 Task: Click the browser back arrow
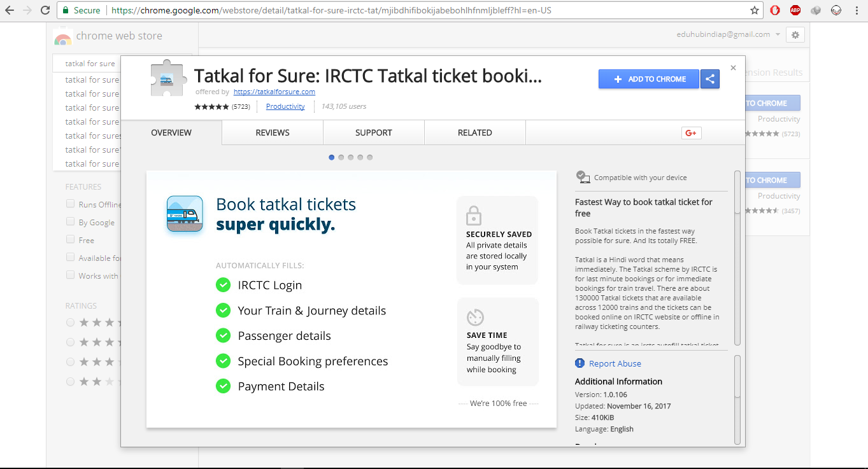10,10
